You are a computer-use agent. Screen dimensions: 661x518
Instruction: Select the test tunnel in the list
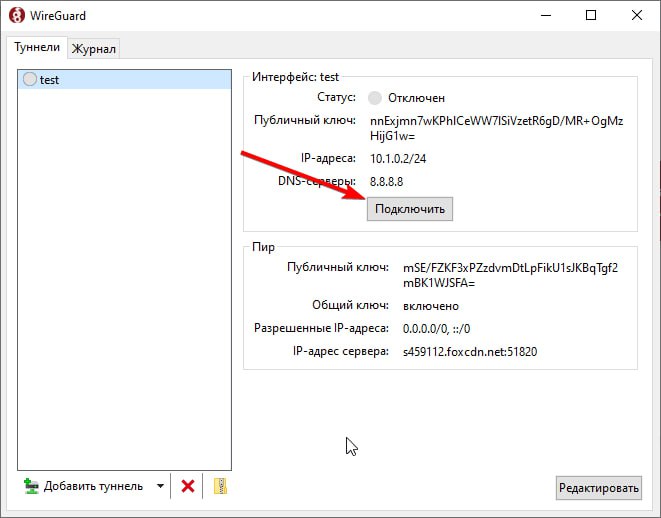pyautogui.click(x=125, y=80)
